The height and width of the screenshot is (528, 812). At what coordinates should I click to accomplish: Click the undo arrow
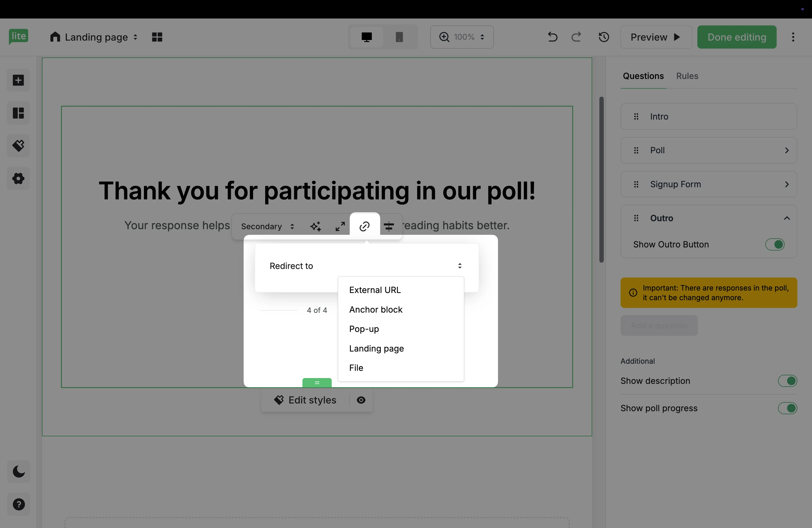[552, 37]
